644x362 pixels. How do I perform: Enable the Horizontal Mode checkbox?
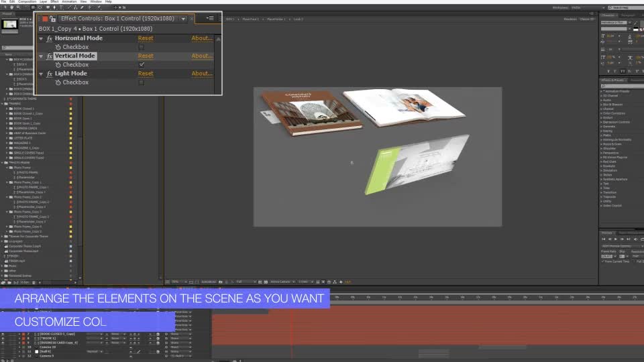(x=142, y=47)
